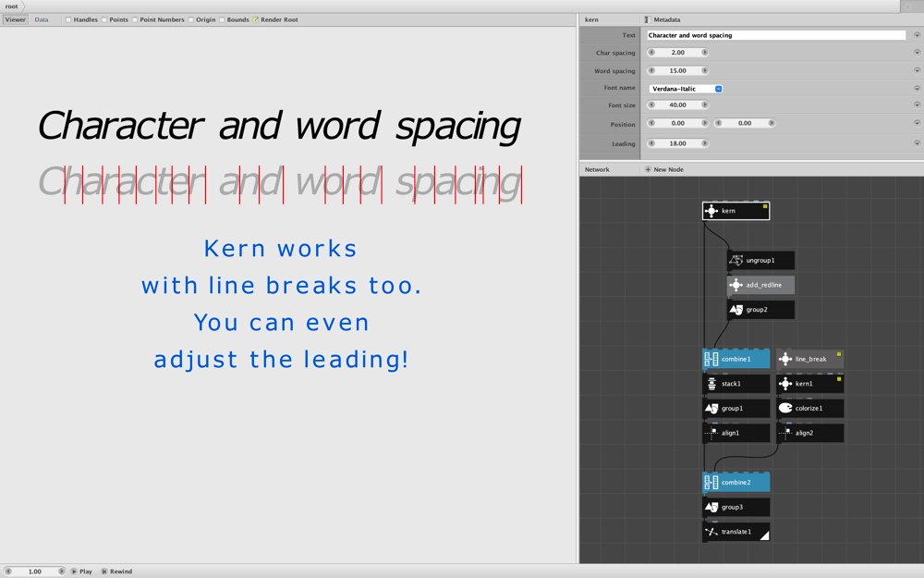Click the Font size value 40.00
This screenshot has width=924, height=578.
pos(677,105)
